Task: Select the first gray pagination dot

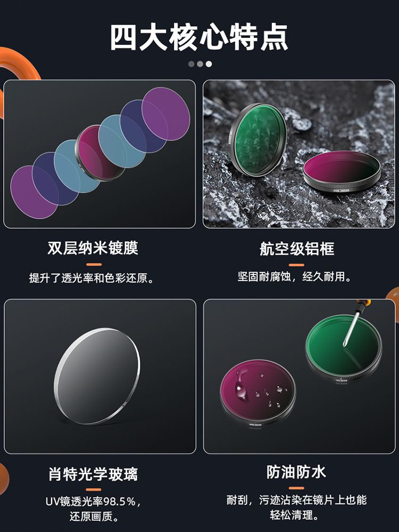Action: click(x=192, y=64)
